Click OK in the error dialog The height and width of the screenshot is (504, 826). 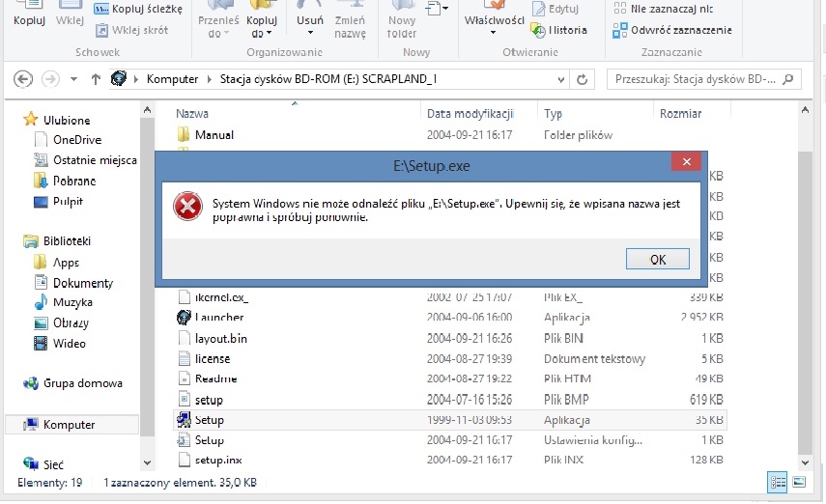click(658, 259)
